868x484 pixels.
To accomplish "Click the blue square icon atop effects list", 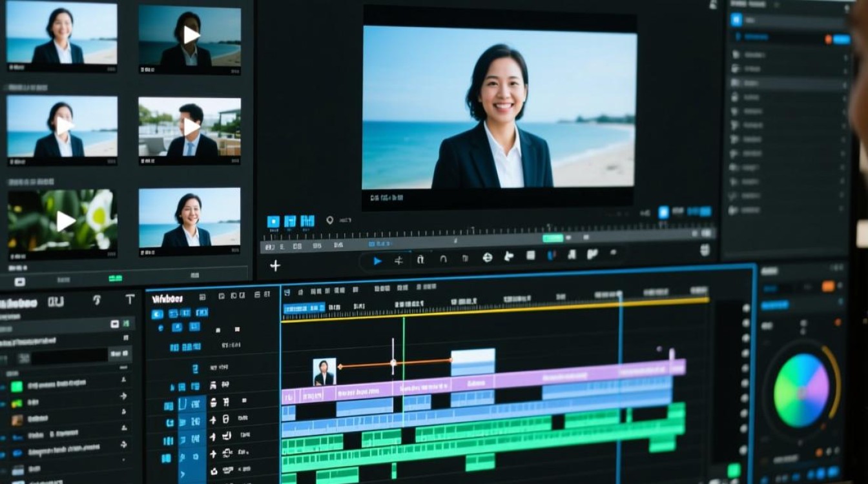I will (736, 19).
